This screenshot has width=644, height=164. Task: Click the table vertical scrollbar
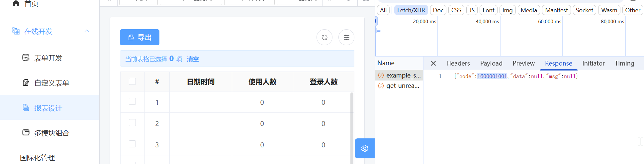point(352,126)
